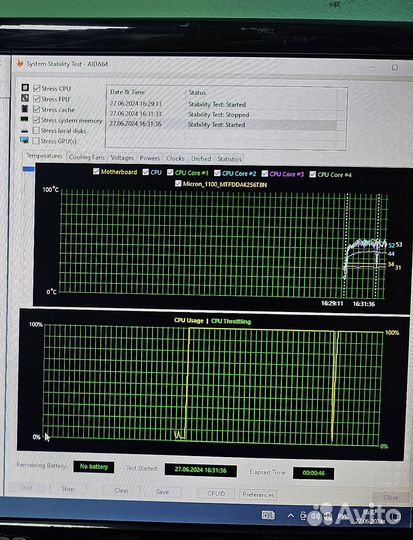Click the 16:31:36 time marker on temperature graph
This screenshot has width=413, height=540.
point(364,304)
